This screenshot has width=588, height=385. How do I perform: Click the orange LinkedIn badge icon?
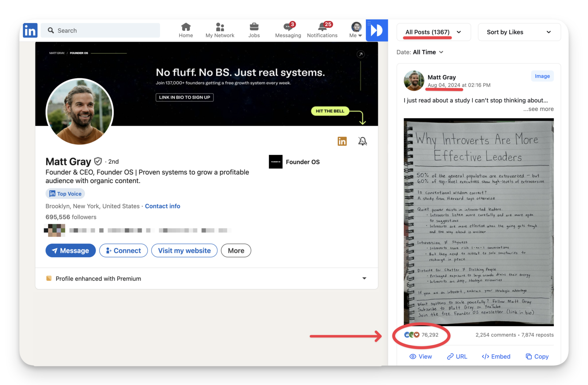pyautogui.click(x=342, y=141)
